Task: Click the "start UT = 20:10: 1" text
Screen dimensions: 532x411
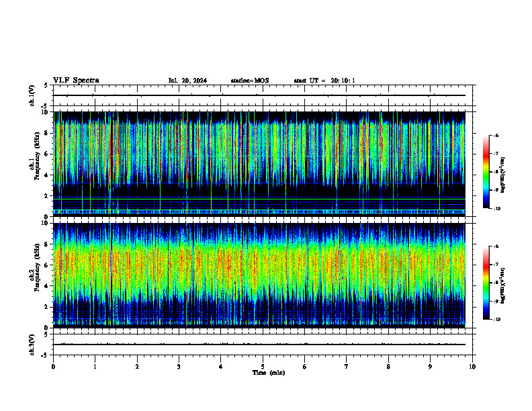Action: (324, 81)
